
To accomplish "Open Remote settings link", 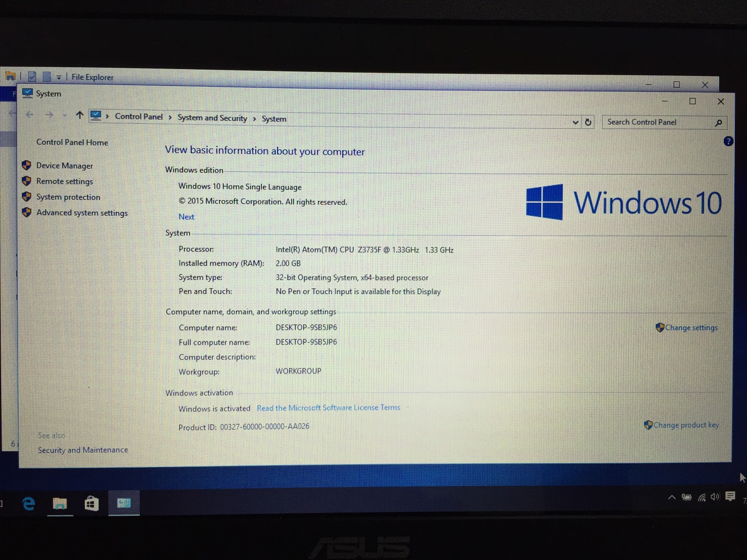I will click(64, 181).
